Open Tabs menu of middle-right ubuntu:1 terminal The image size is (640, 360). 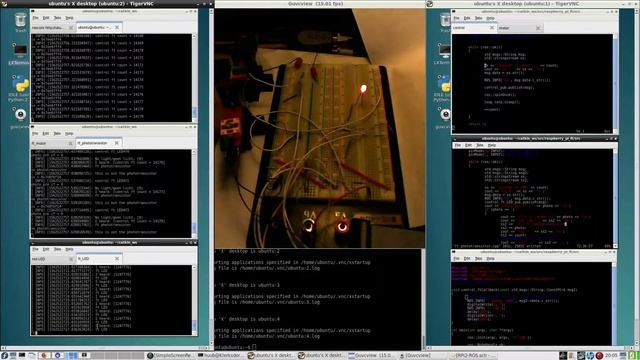[x=480, y=145]
